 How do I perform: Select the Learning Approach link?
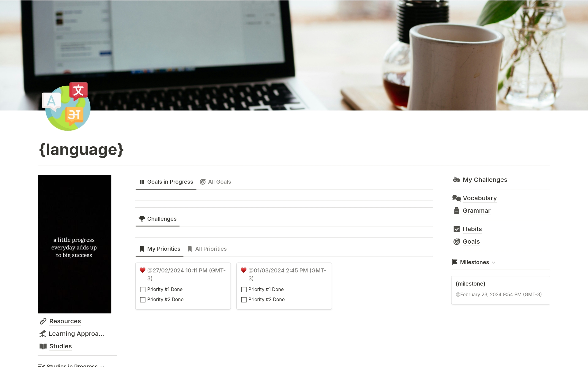(77, 333)
